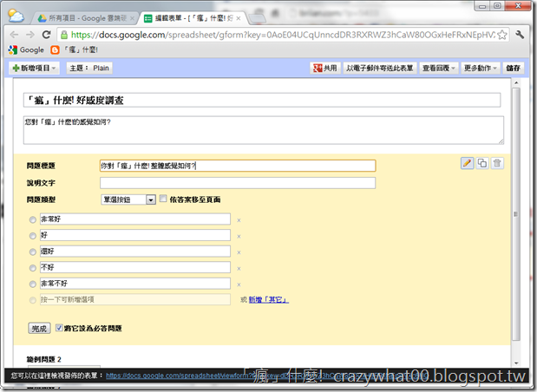
Task: Click the 儲存 save button
Action: [x=513, y=69]
